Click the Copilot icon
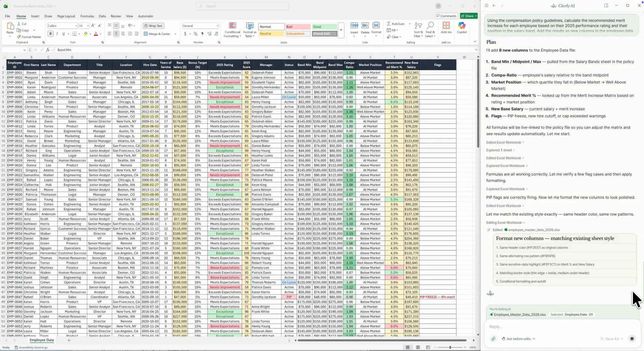644x351 pixels. click(x=462, y=27)
